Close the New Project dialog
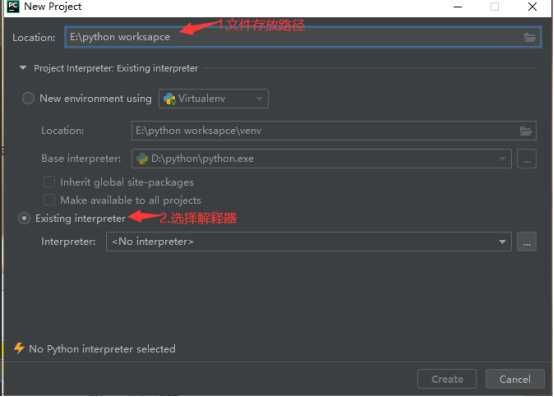Viewport: 554px width, 397px height. point(532,7)
